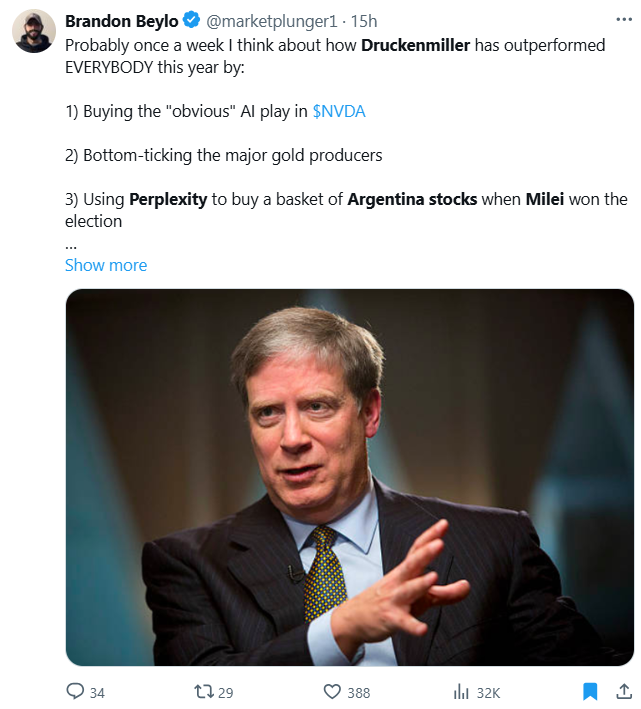Open the $NVDA cashtag link
Viewport: 641px width, 709px height.
339,111
